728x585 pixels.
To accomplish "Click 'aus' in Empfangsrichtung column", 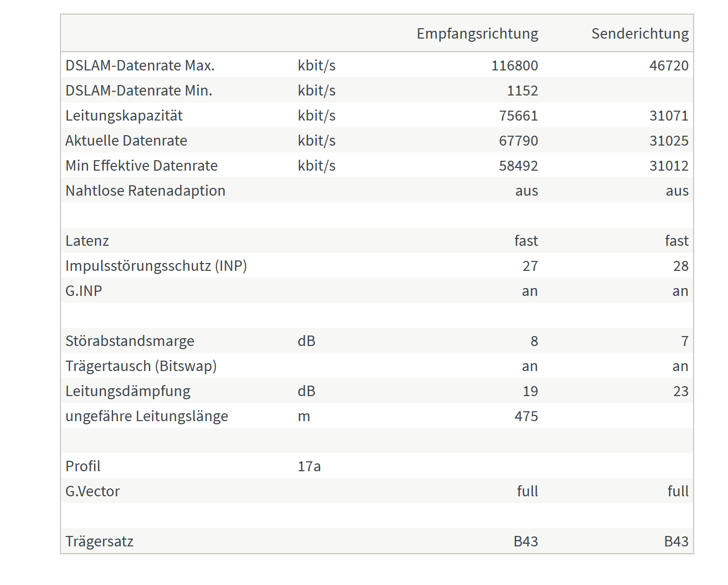I will point(526,191).
